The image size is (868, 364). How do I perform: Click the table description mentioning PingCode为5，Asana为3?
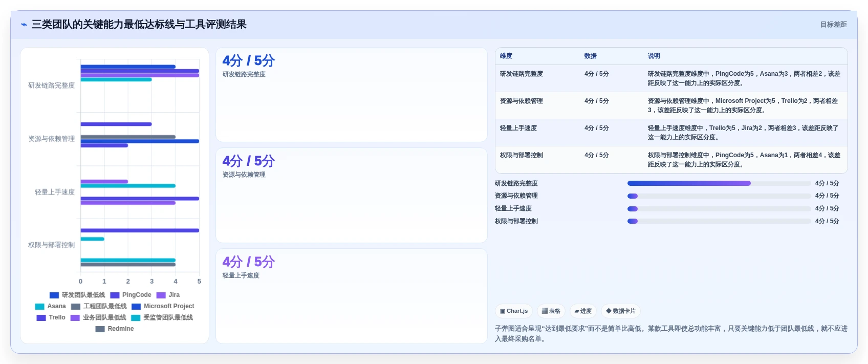[744, 78]
